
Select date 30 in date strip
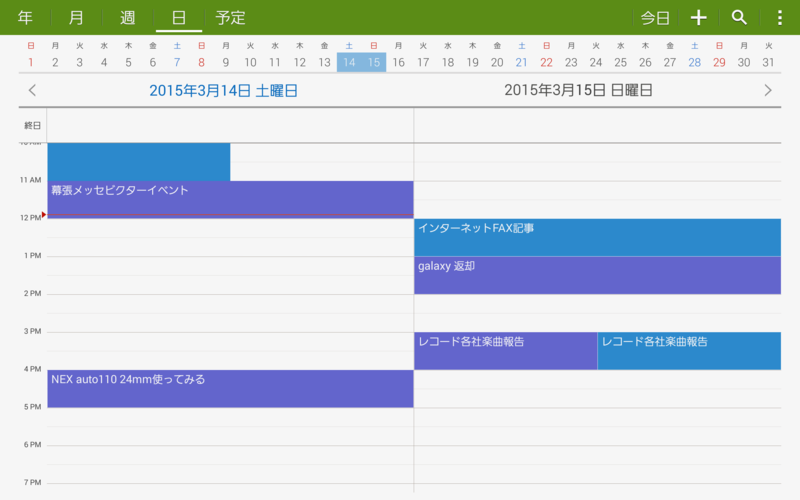pyautogui.click(x=744, y=62)
